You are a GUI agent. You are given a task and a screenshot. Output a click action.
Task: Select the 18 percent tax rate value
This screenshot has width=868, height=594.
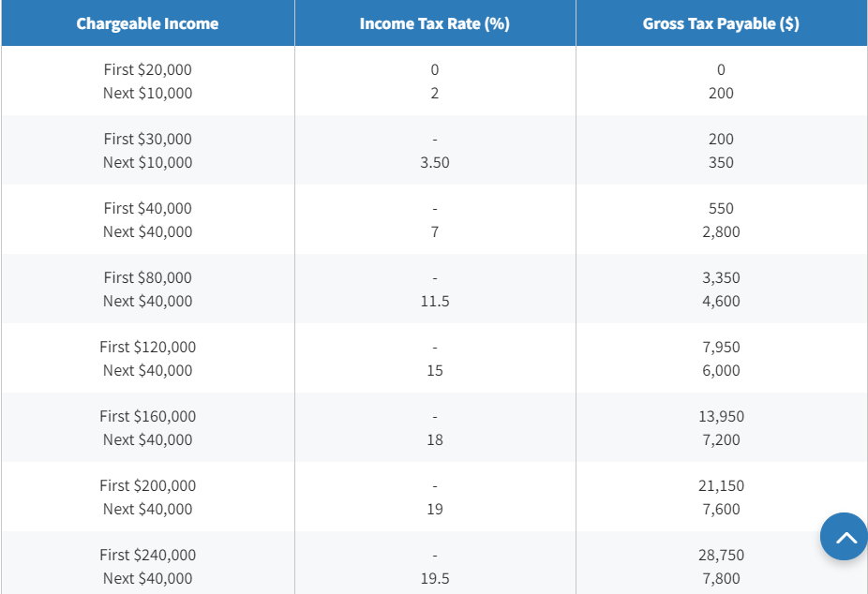tap(434, 439)
